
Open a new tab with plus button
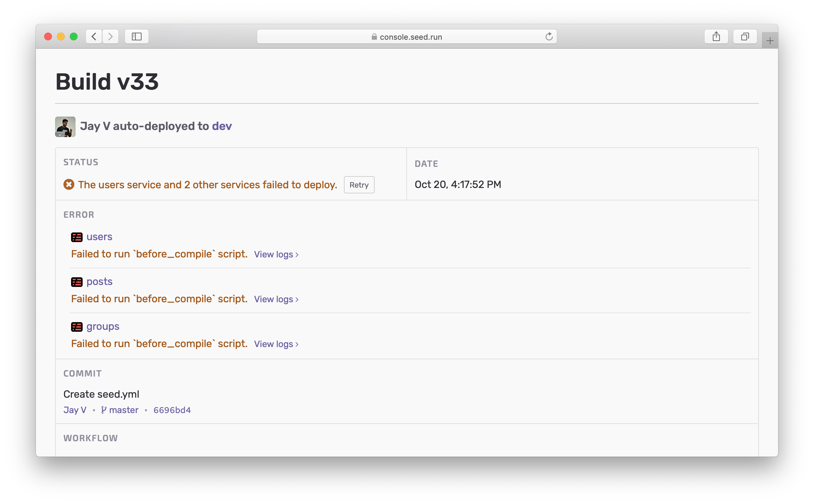point(770,41)
